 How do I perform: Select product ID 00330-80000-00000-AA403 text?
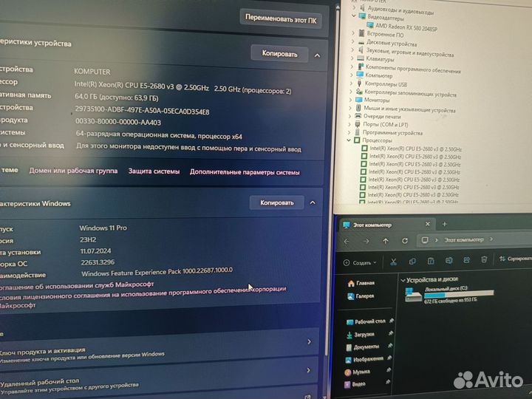click(118, 122)
